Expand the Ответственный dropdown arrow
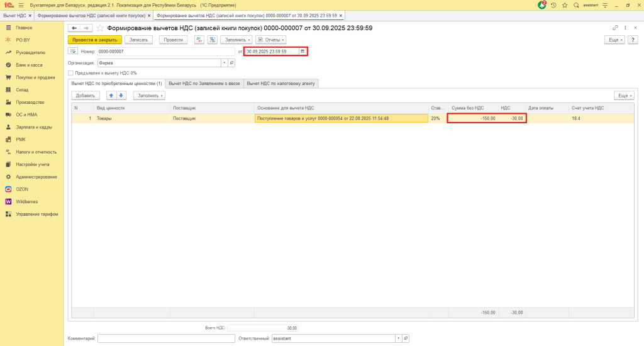 click(398, 338)
